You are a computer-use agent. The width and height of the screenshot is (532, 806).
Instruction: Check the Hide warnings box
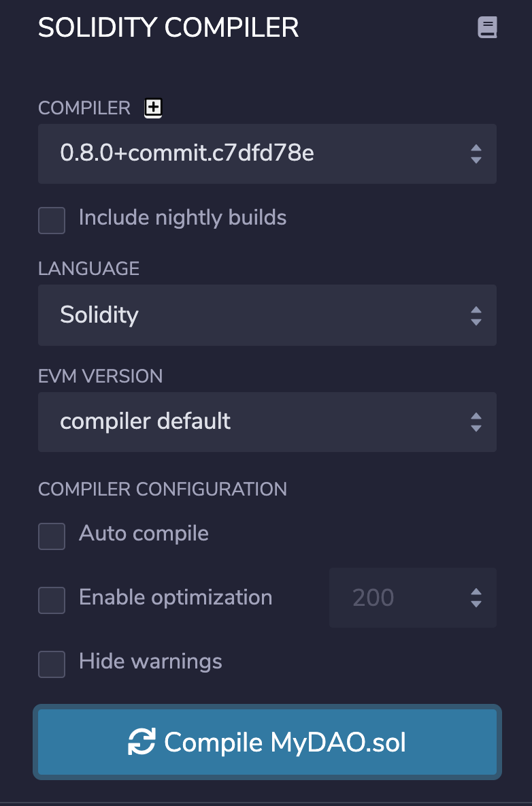51,664
